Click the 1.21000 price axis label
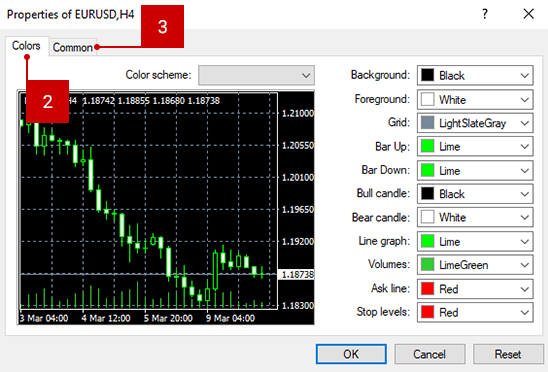The height and width of the screenshot is (372, 548). point(297,113)
